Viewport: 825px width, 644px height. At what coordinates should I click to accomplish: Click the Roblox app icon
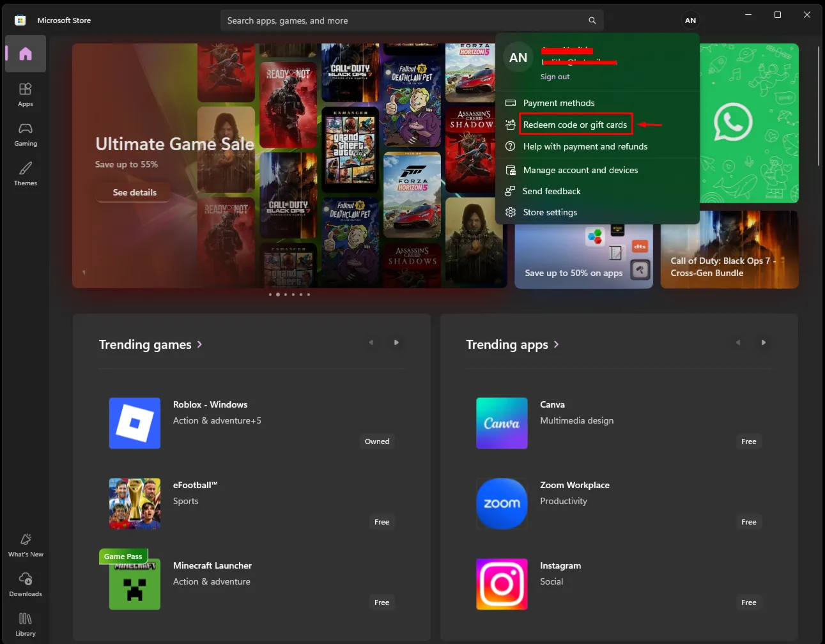click(135, 423)
